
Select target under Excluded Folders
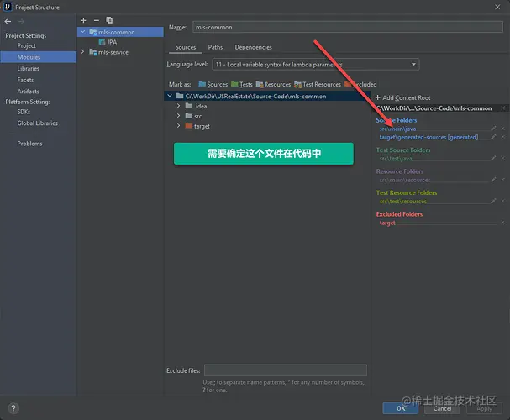click(387, 223)
